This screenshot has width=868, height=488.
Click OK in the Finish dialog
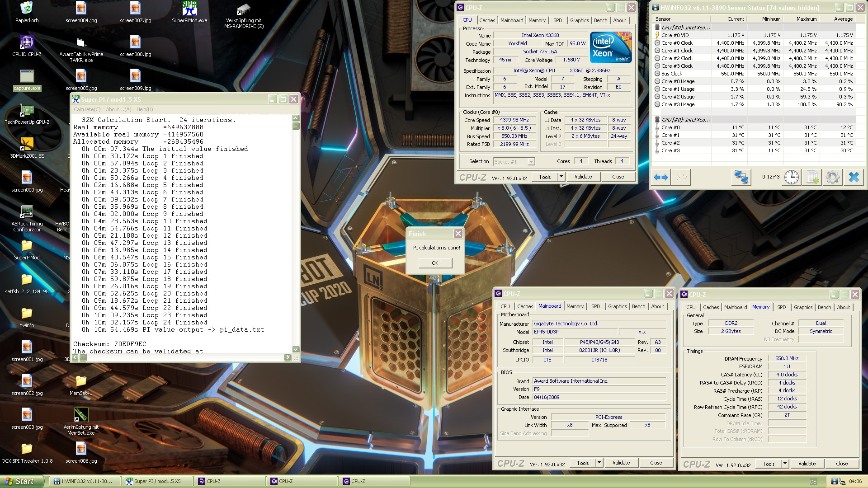pos(435,263)
